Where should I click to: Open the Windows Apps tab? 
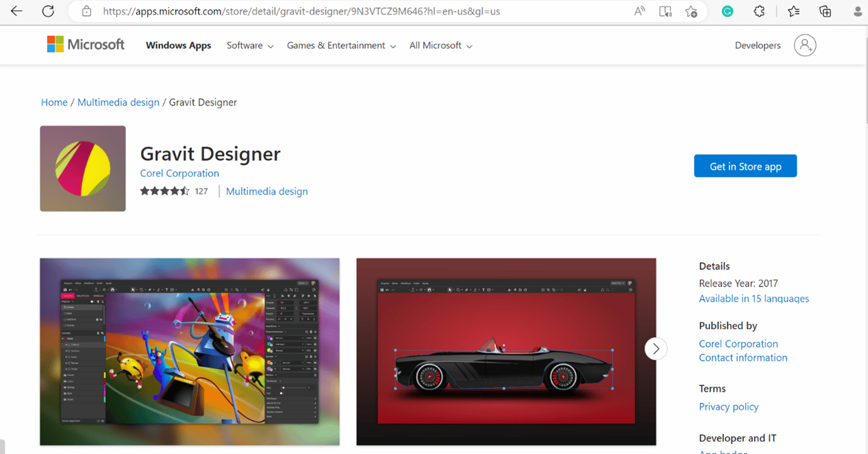[x=179, y=45]
